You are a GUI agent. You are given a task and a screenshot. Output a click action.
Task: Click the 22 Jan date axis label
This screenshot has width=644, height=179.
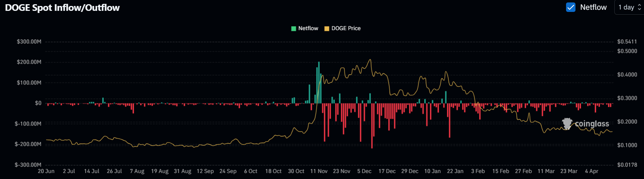coord(455,171)
